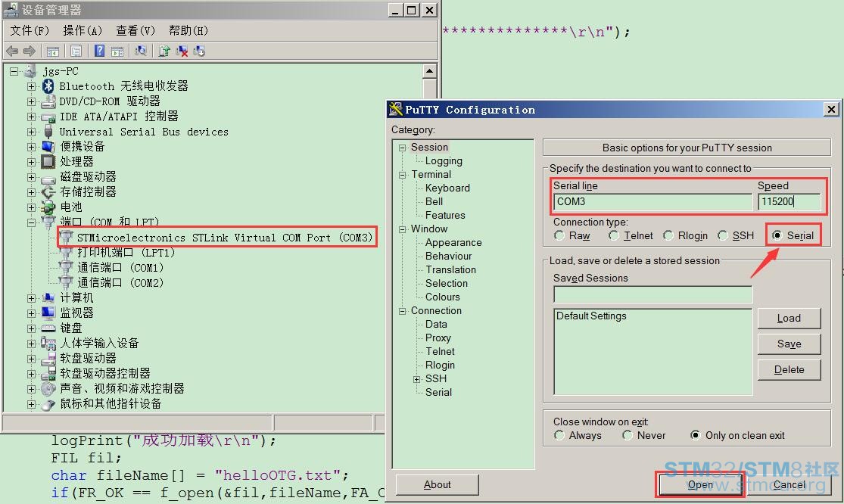Expand the Bluetooth node in Device Manager

click(31, 86)
